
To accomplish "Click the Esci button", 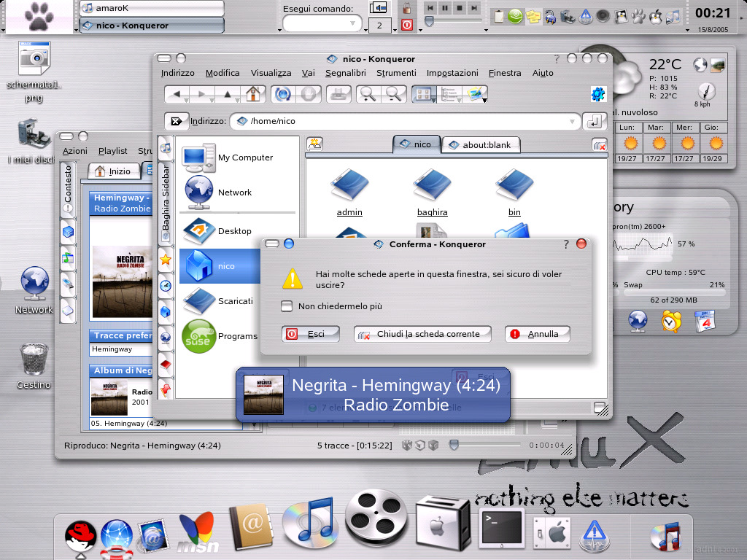I will click(311, 334).
